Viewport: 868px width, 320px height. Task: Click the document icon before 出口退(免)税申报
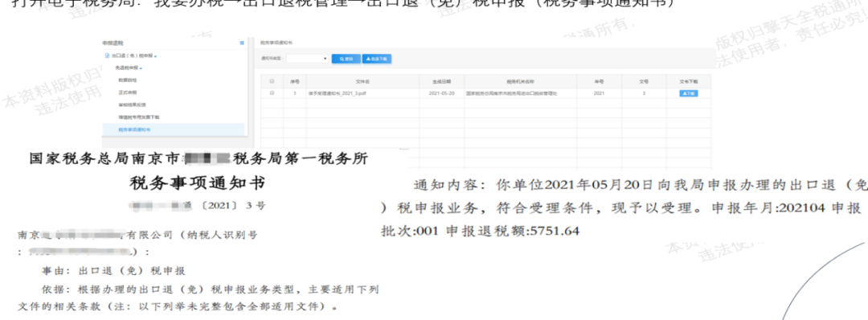[108, 56]
